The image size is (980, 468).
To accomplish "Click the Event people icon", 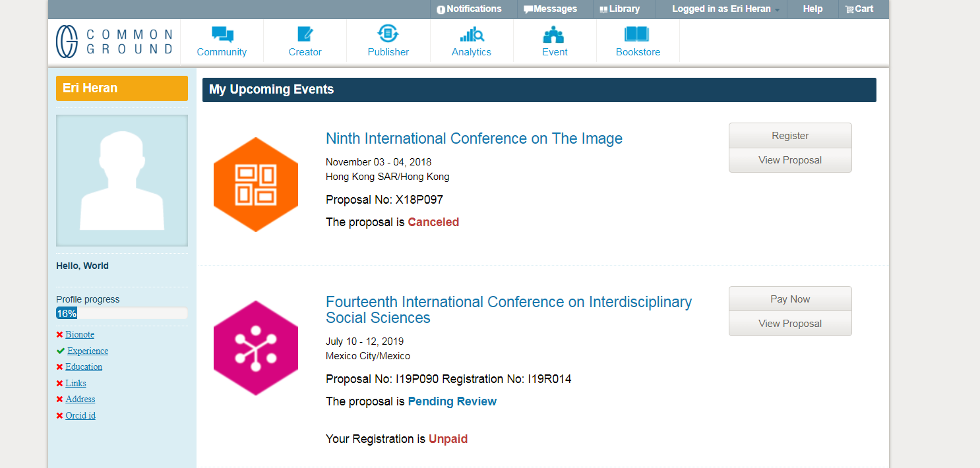I will (x=555, y=34).
